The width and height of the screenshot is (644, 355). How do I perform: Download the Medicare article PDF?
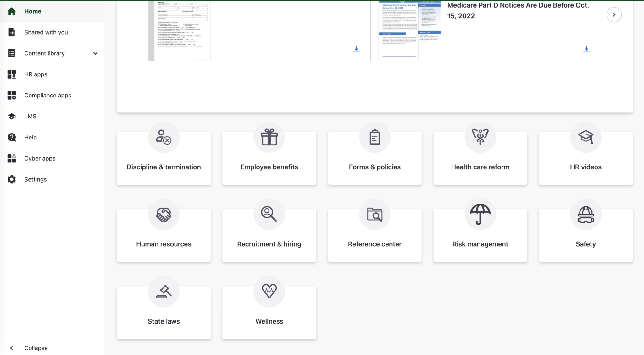(587, 49)
